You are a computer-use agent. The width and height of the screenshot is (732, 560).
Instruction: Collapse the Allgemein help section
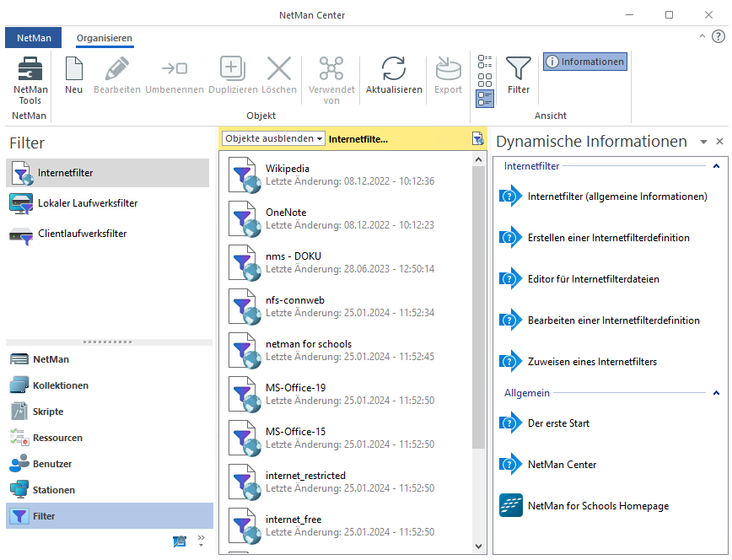pyautogui.click(x=716, y=393)
